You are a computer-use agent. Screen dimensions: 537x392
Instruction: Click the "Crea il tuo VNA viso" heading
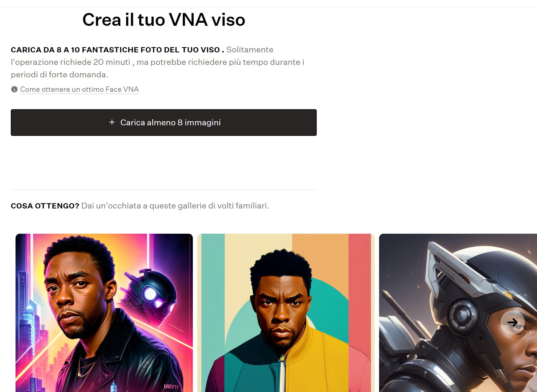pyautogui.click(x=164, y=20)
